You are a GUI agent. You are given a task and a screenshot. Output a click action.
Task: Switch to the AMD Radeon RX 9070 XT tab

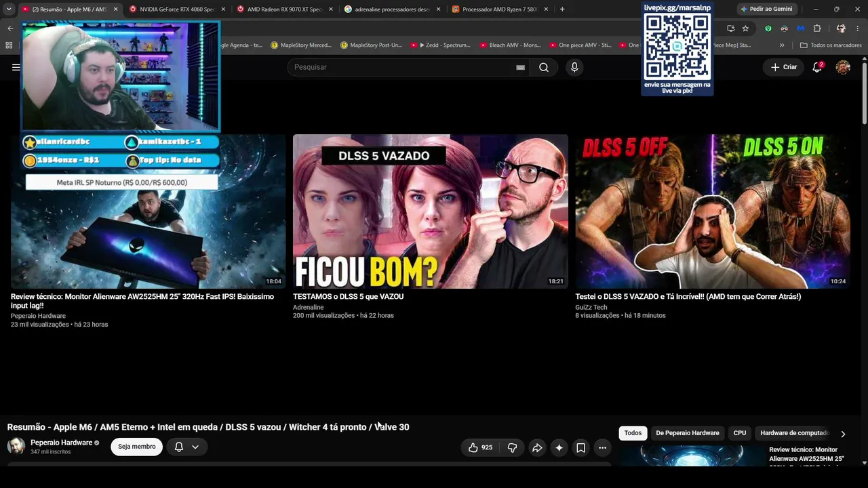285,9
